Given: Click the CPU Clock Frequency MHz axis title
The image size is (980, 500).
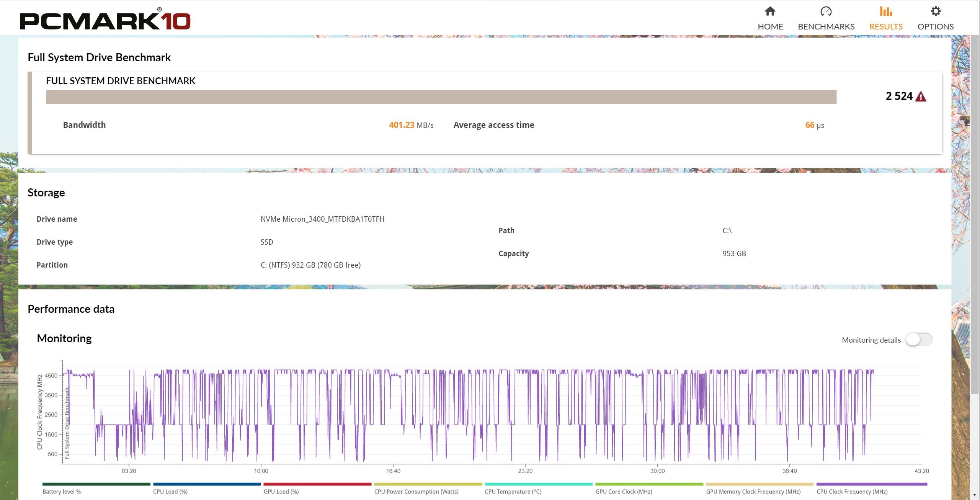Looking at the screenshot, I should (39, 412).
